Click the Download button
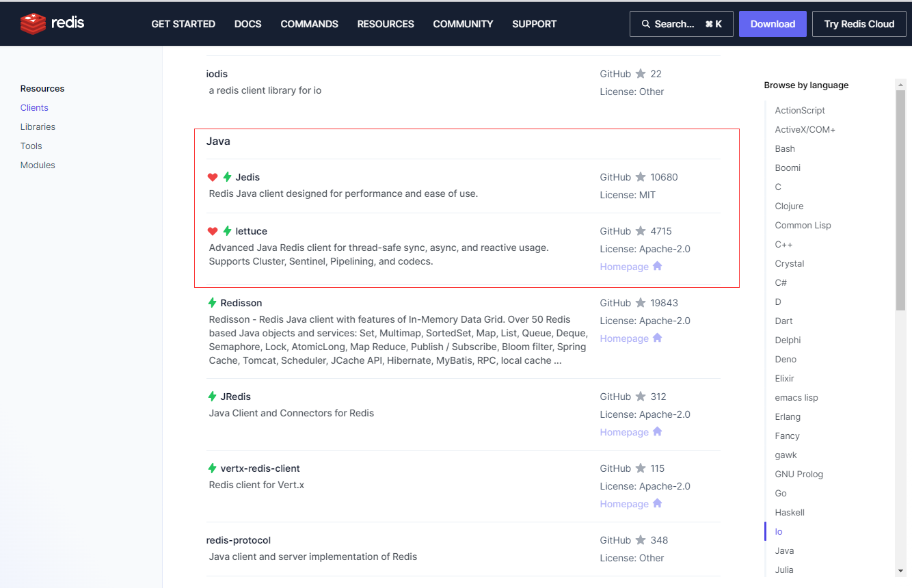This screenshot has height=588, width=912. pyautogui.click(x=773, y=24)
